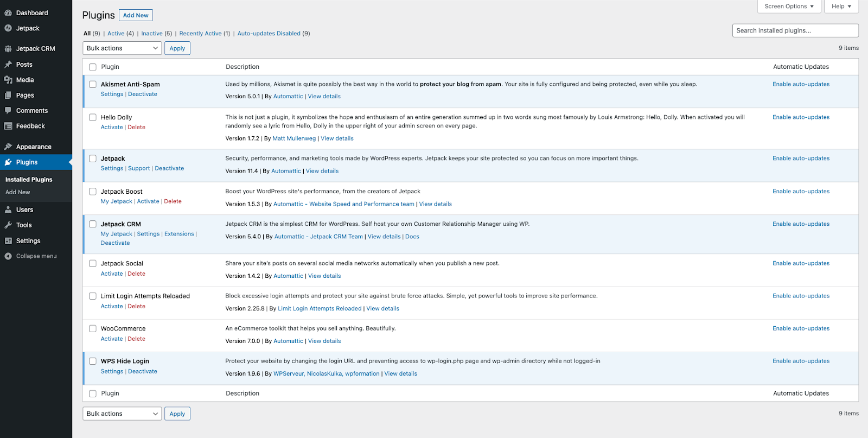Image resolution: width=868 pixels, height=438 pixels.
Task: Deactivate the Jetpack CRM plugin
Action: (x=116, y=243)
